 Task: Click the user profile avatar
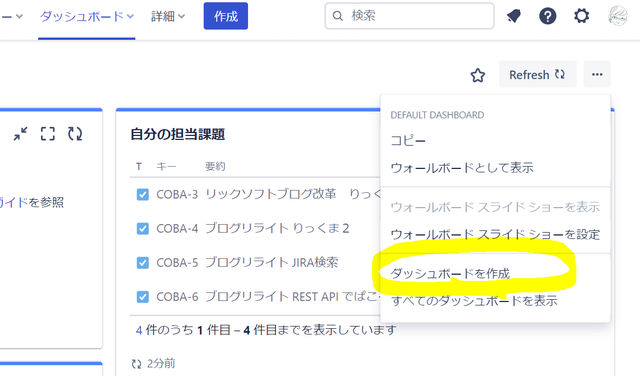click(618, 16)
